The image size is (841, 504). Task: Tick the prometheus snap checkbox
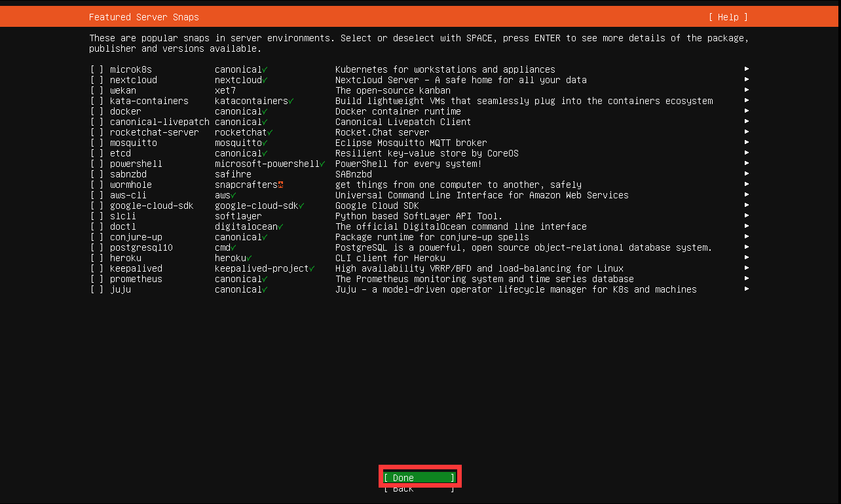[x=97, y=279]
